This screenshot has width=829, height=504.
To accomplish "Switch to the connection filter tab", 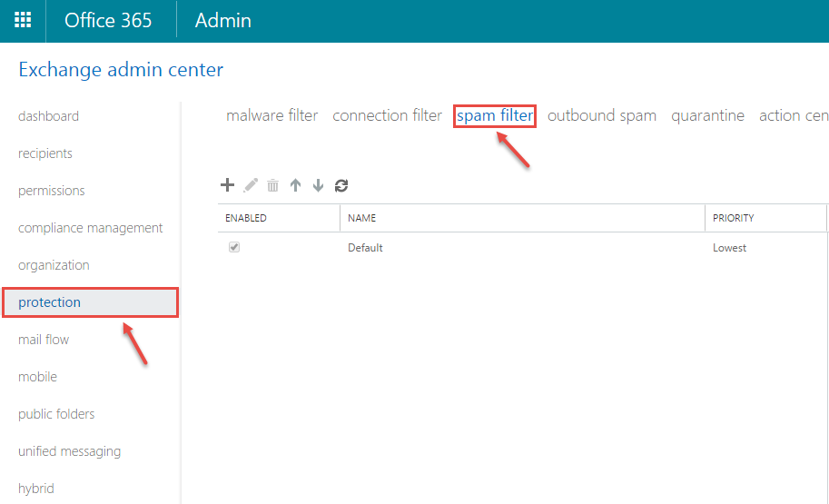I will tap(387, 115).
